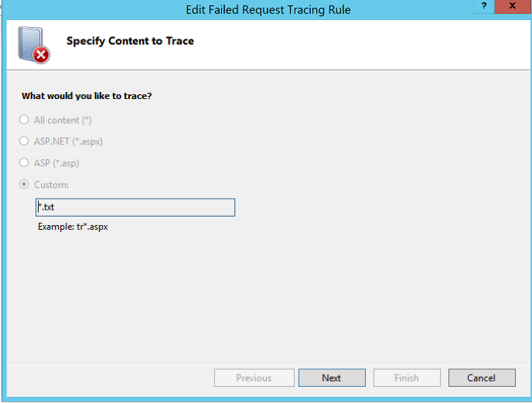
Task: Click the 'All content (*)' label text
Action: point(63,120)
